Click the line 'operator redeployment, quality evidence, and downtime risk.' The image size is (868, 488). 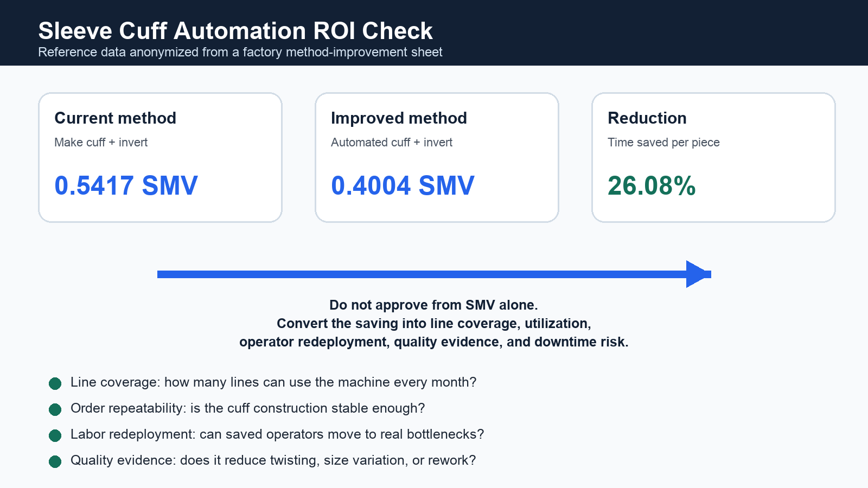click(434, 342)
